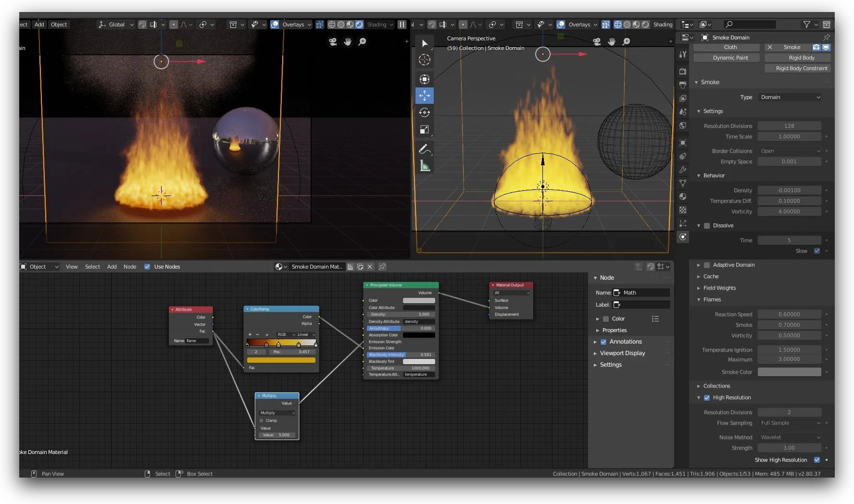The width and height of the screenshot is (854, 504).
Task: Click the Dynamic Paint button
Action: 730,58
